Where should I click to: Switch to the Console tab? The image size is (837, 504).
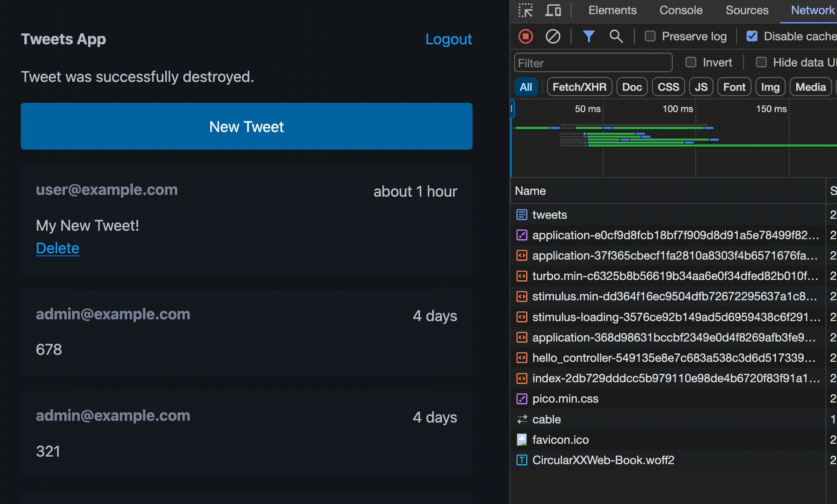pos(681,10)
